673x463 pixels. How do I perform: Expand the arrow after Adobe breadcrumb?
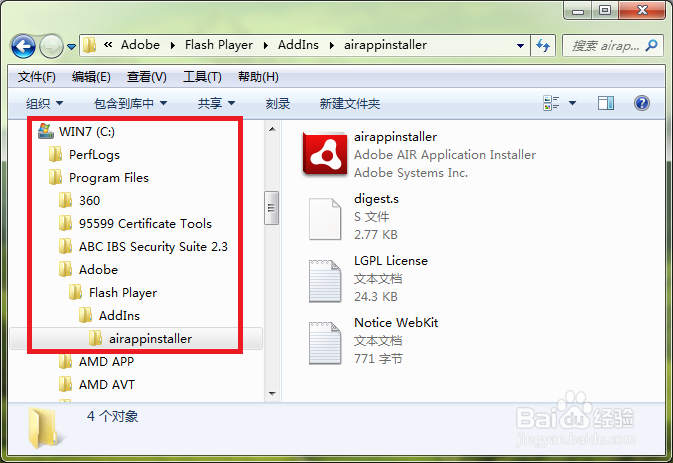tap(173, 45)
